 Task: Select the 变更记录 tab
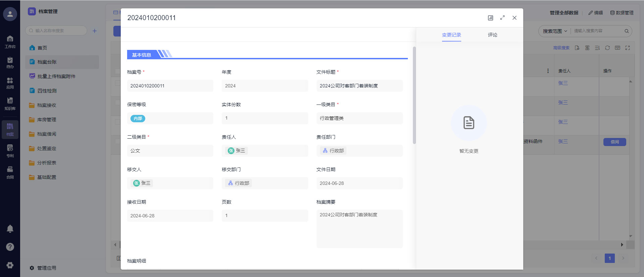(x=451, y=35)
